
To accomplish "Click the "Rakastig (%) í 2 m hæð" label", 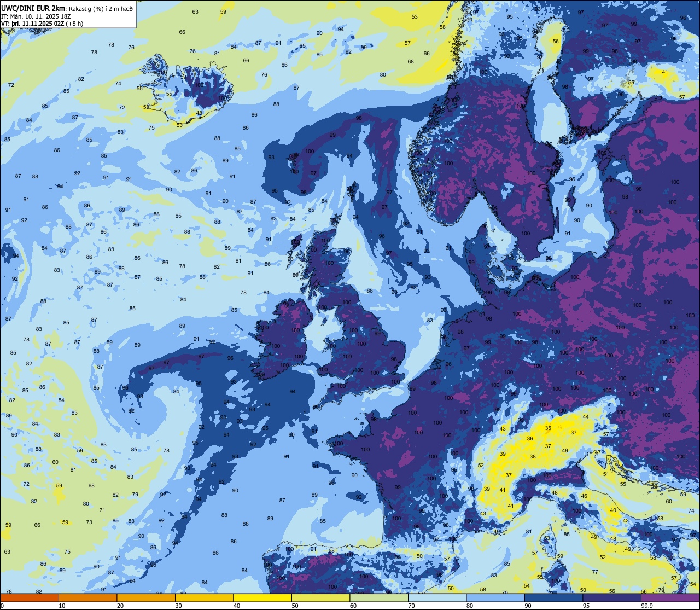I will [x=101, y=8].
